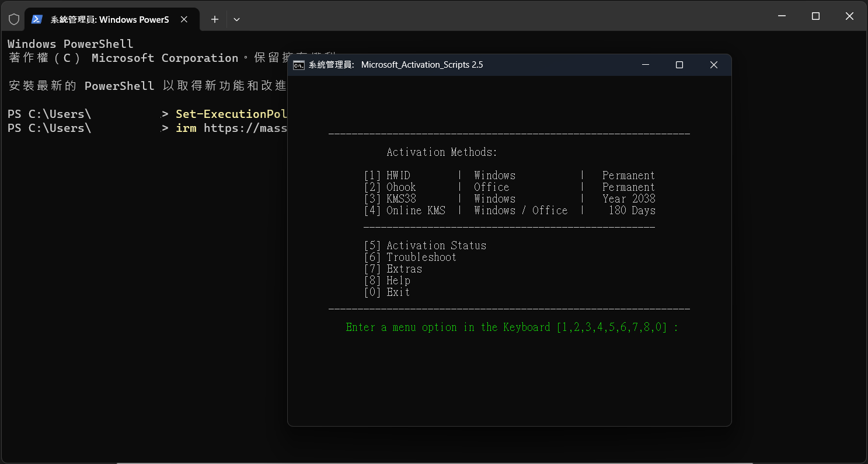Open a new terminal tab with plus

tap(215, 19)
